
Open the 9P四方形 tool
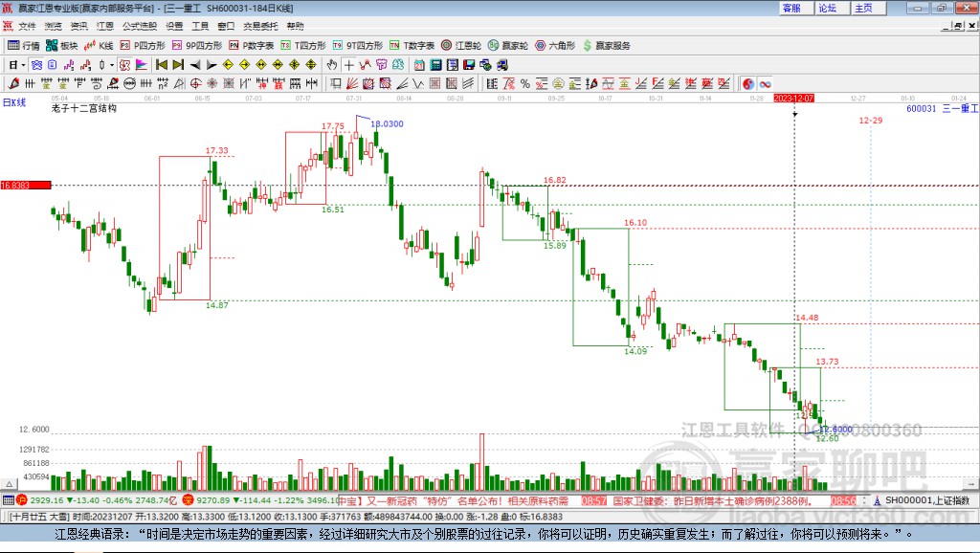point(197,46)
